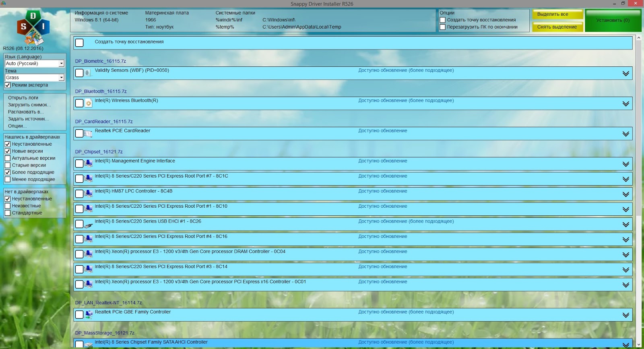The image size is (644, 349).
Task: Expand the HM87 LPC Controller row chevron
Action: [626, 194]
